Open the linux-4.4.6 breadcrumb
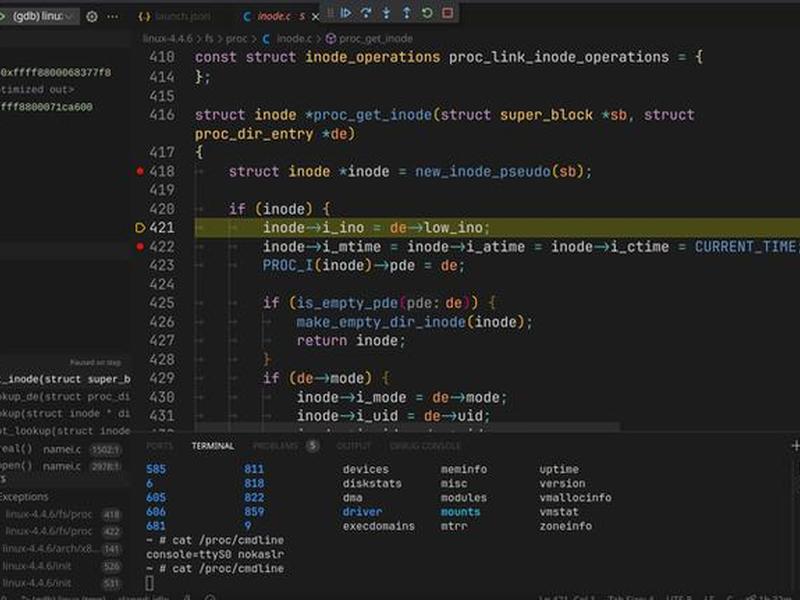 click(167, 39)
